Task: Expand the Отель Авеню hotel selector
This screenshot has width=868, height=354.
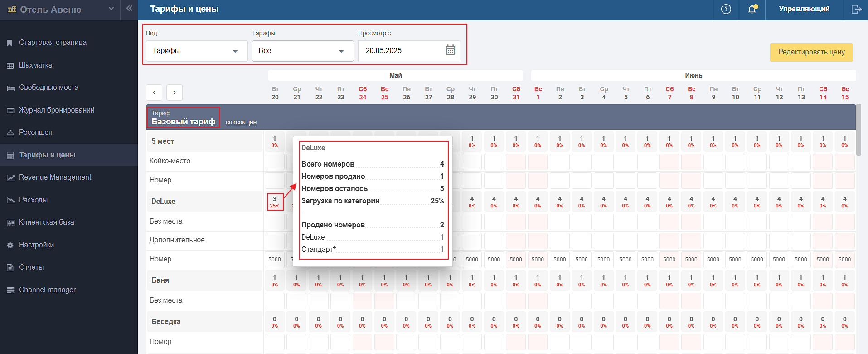Action: point(112,9)
